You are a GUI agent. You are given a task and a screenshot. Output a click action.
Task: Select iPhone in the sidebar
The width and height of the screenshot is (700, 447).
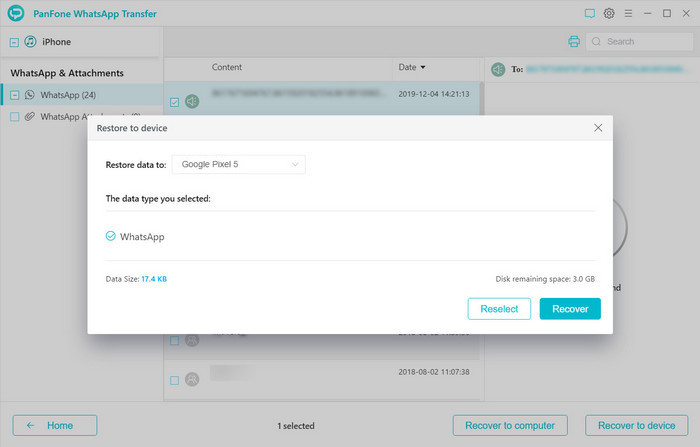56,42
